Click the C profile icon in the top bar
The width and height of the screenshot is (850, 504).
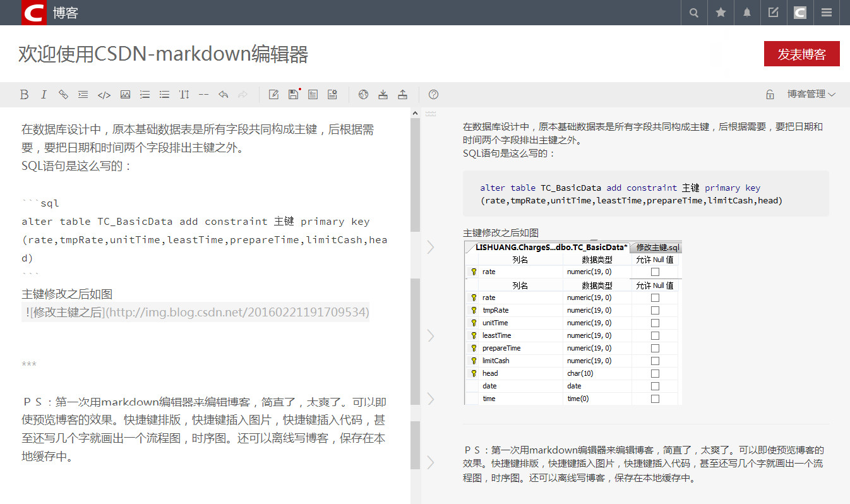click(x=800, y=13)
